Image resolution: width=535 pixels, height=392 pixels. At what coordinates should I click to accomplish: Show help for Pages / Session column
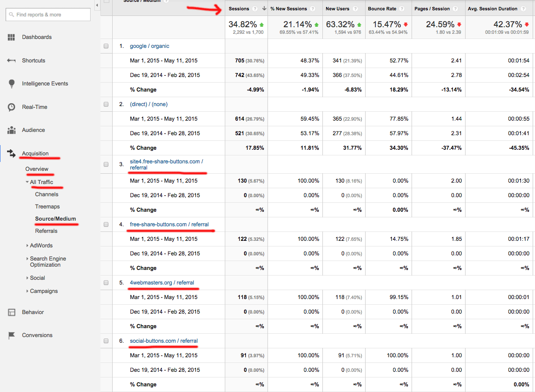tap(456, 9)
